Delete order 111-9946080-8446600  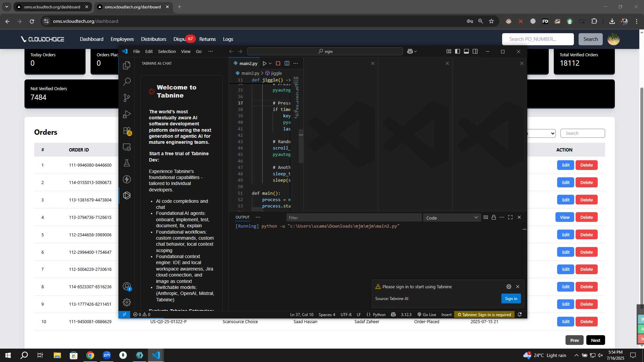click(586, 165)
